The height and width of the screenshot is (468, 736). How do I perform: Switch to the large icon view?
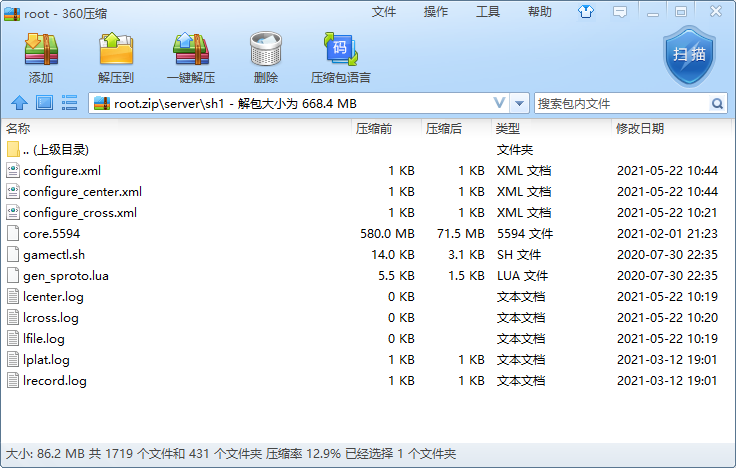point(44,103)
